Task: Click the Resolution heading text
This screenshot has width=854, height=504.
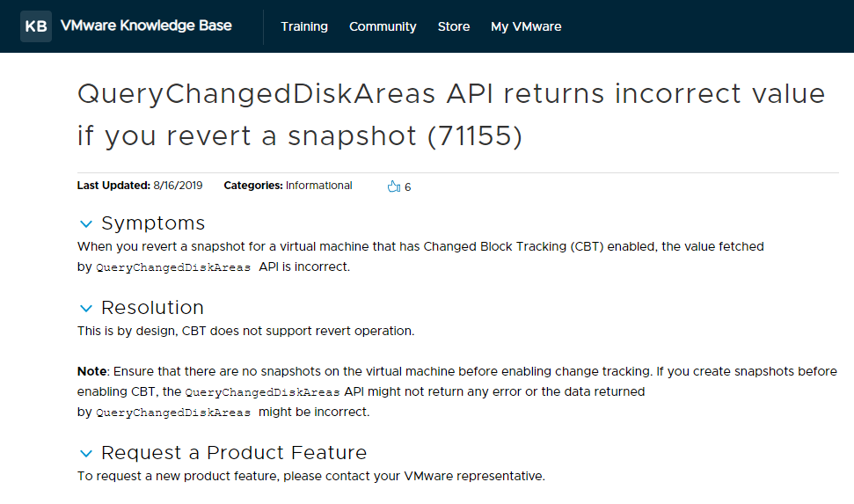Action: pyautogui.click(x=152, y=307)
